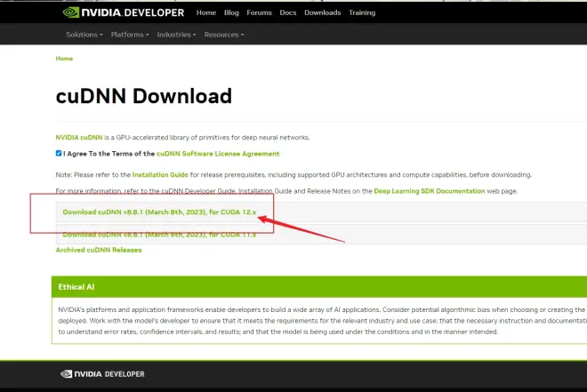Open Training in top navigation
This screenshot has height=392, width=587.
(x=362, y=12)
